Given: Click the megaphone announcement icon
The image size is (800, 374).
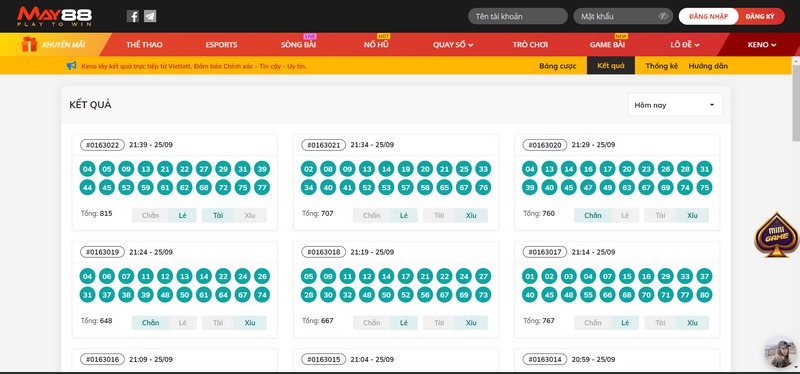Looking at the screenshot, I should 71,66.
